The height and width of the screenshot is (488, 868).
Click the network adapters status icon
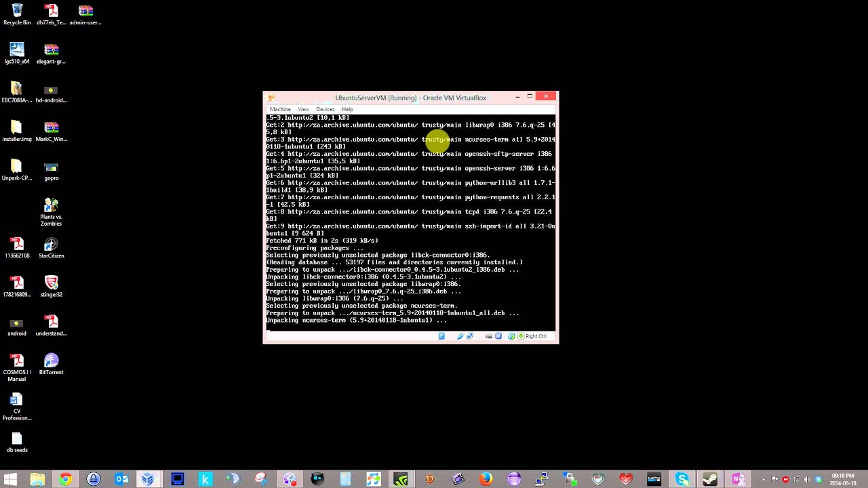[470, 336]
